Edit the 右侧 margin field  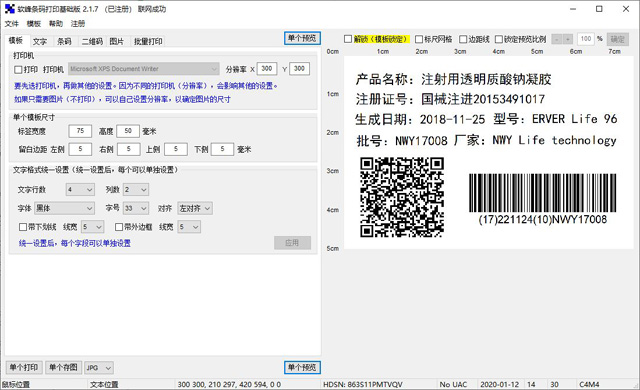point(129,149)
